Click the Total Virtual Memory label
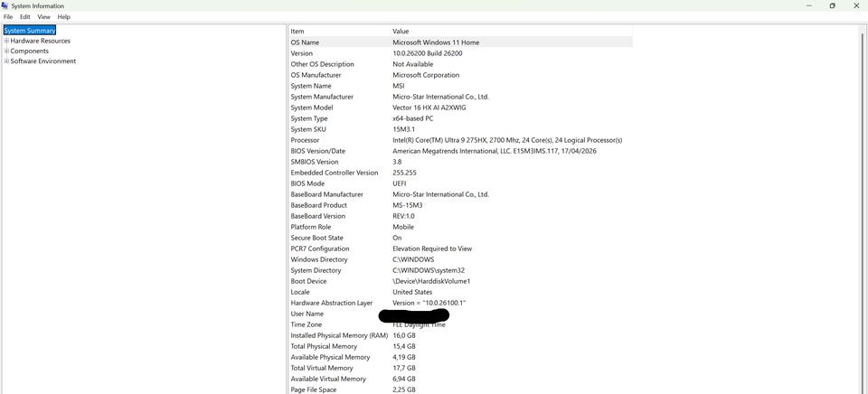 pyautogui.click(x=322, y=369)
